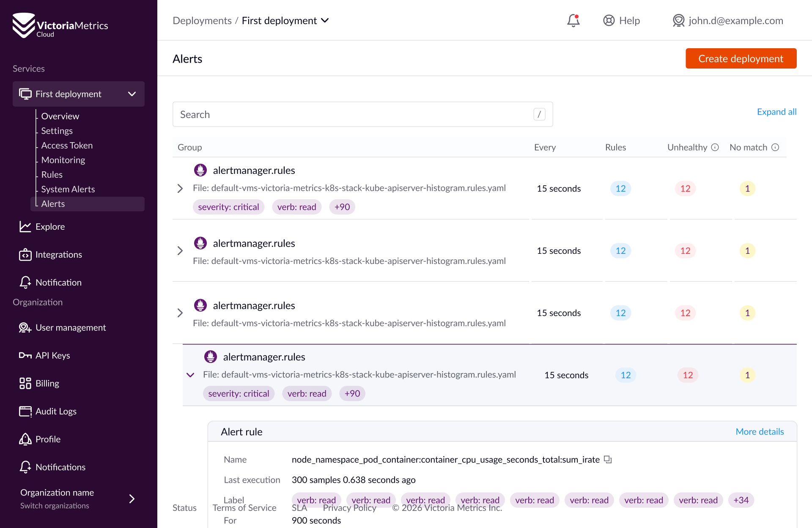Copy the alert rule name using copy icon
The image size is (812, 528).
coord(608,459)
